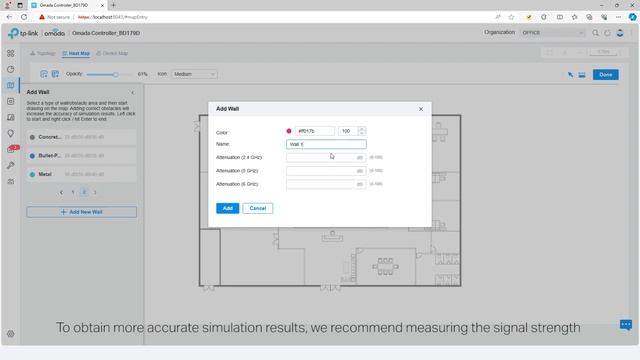Open the user account avatar icon

[620, 33]
